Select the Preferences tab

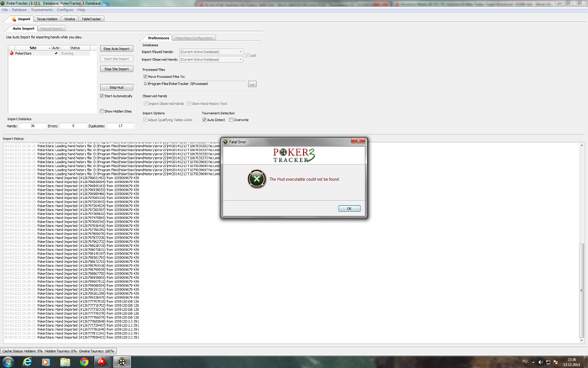[158, 38]
